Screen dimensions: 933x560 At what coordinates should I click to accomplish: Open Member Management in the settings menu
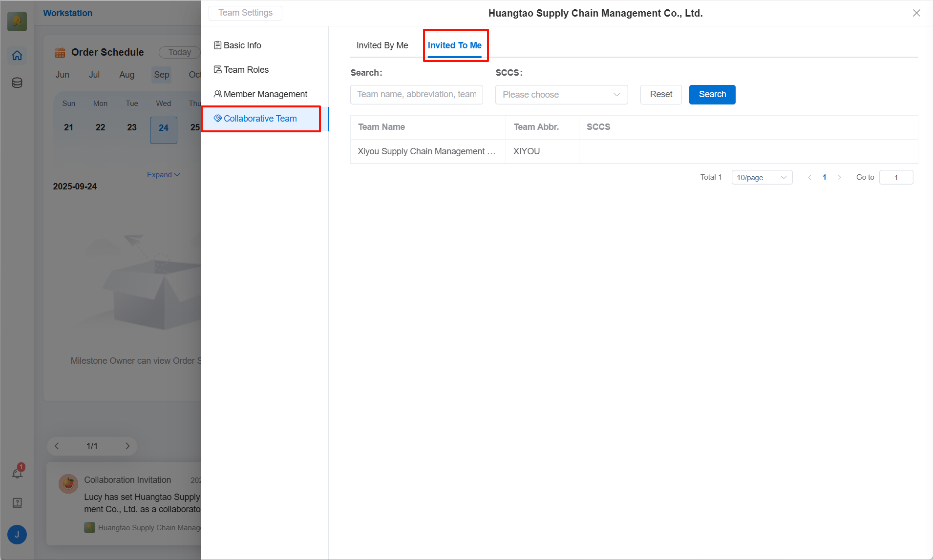(x=265, y=94)
